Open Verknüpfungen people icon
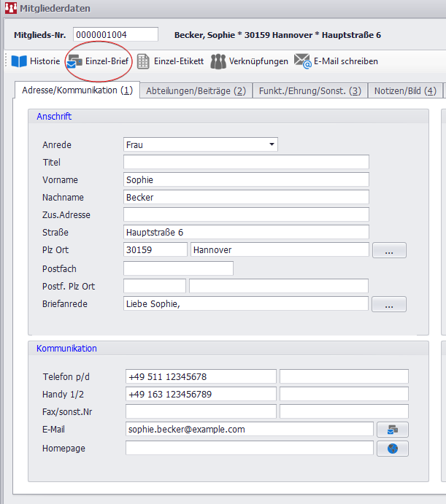The width and height of the screenshot is (446, 504). [x=218, y=61]
